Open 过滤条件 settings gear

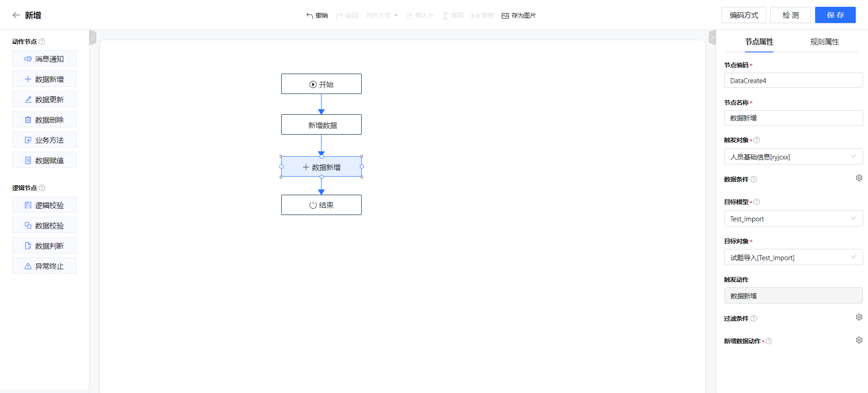pos(859,317)
